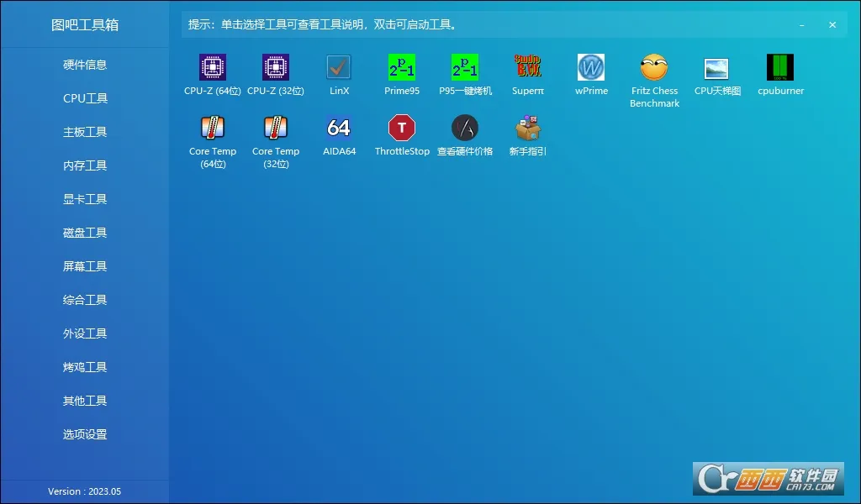861x504 pixels.
Task: Select the cpuburner tool icon
Action: pos(780,67)
